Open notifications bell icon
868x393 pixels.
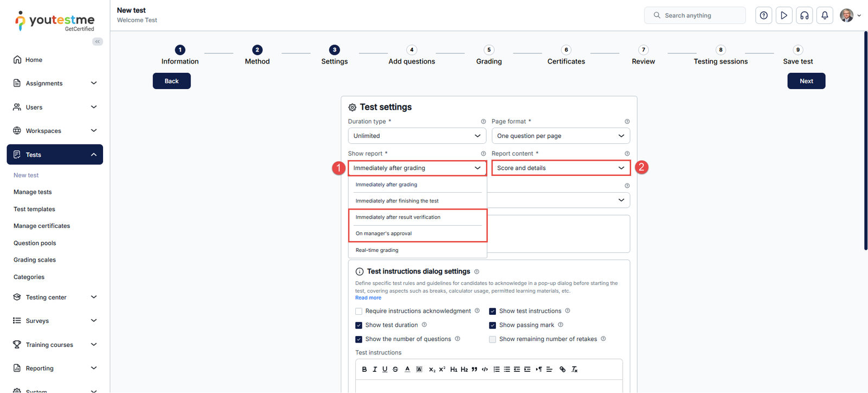tap(825, 16)
